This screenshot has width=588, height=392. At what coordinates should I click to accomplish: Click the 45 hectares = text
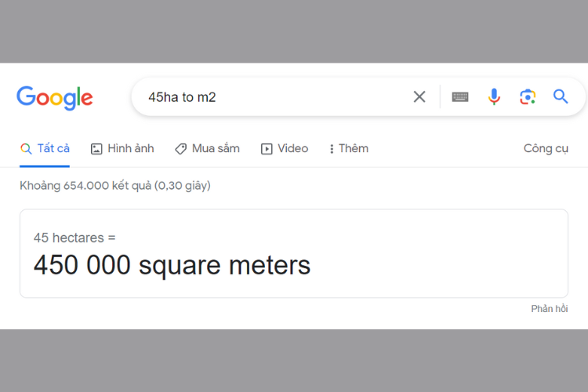(74, 237)
